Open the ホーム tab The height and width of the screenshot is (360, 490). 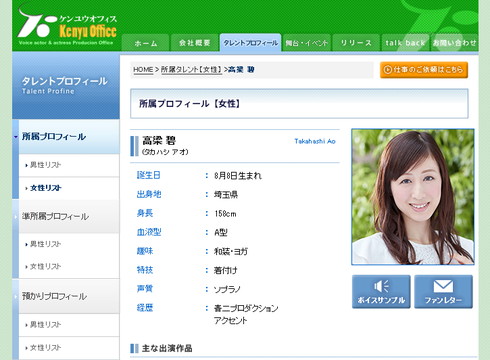click(146, 43)
